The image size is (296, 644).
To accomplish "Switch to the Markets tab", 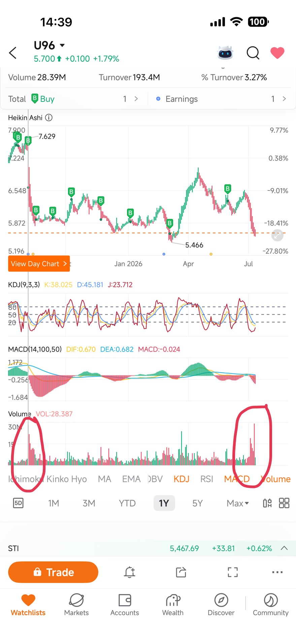I will pyautogui.click(x=76, y=605).
